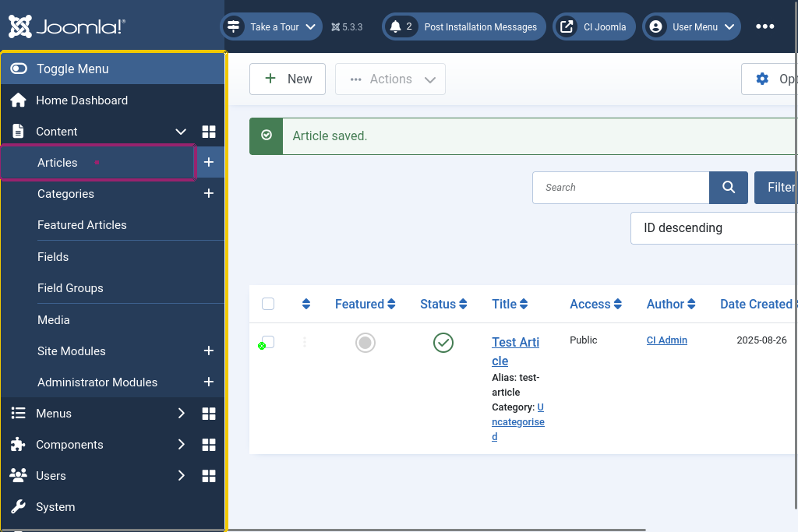Toggle the sidebar with Toggle Menu
798x532 pixels.
(x=72, y=69)
